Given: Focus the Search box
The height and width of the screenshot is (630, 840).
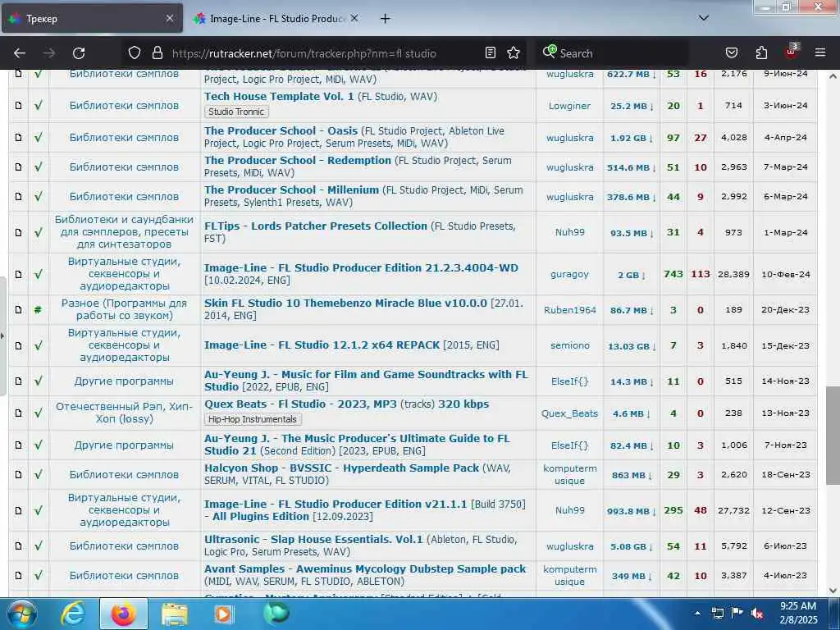Looking at the screenshot, I should click(x=610, y=53).
